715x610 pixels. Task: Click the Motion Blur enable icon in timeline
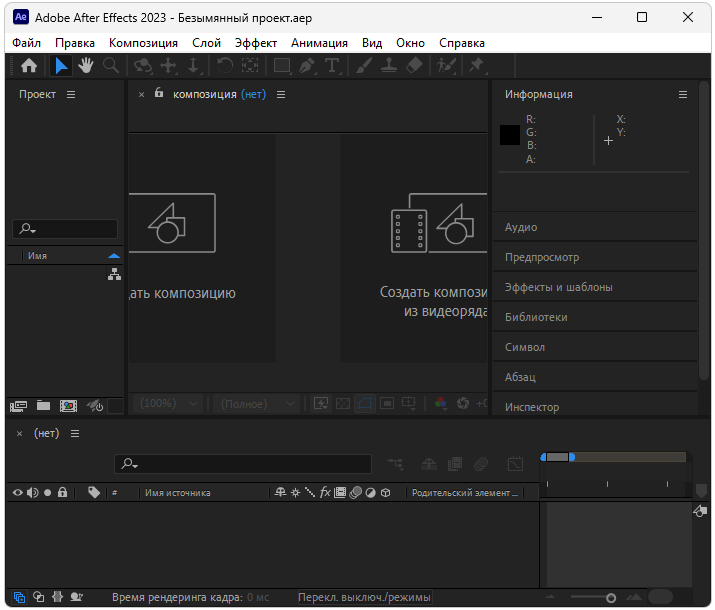[481, 464]
